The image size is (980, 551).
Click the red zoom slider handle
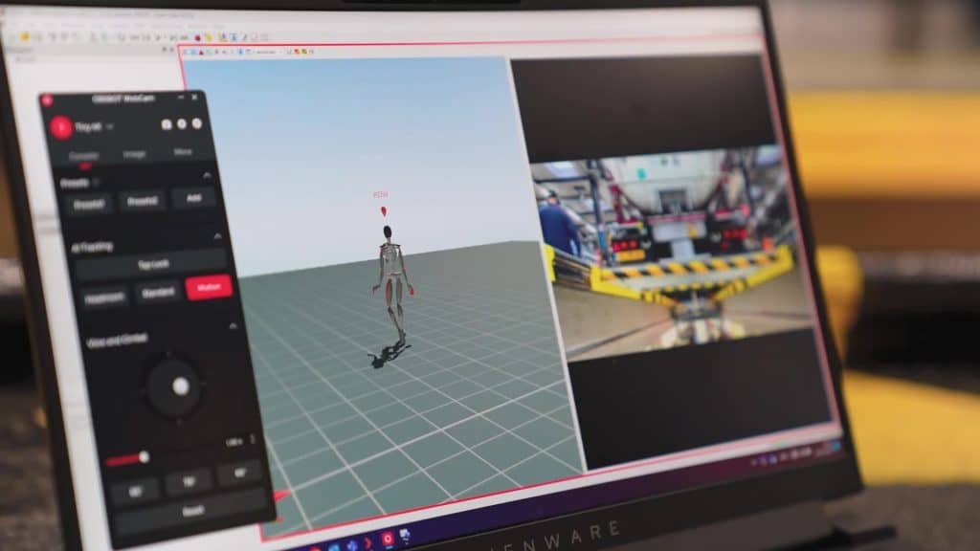click(x=144, y=457)
